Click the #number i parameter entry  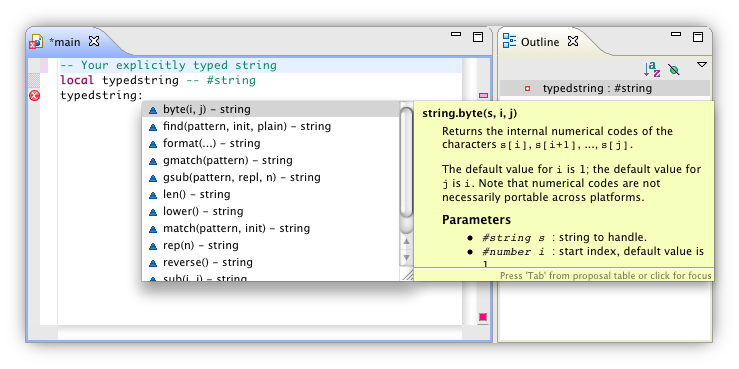coord(593,252)
